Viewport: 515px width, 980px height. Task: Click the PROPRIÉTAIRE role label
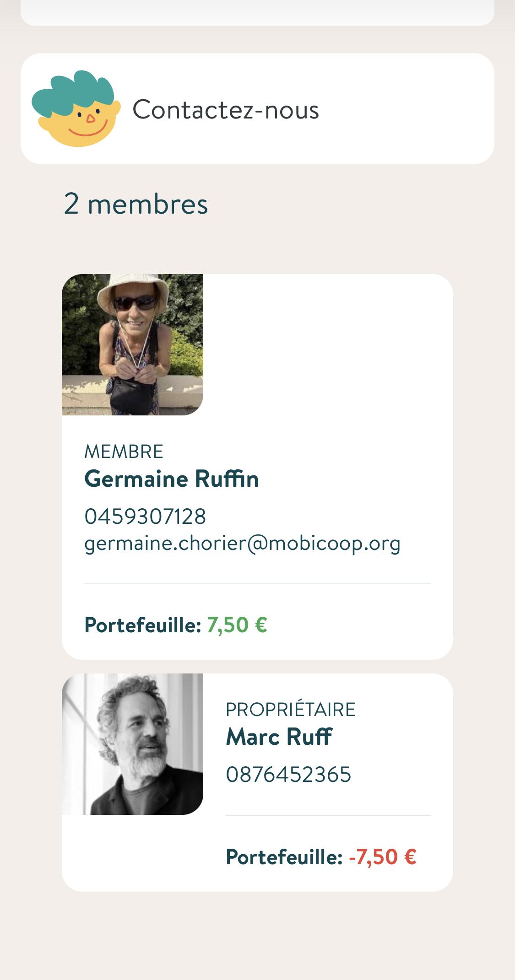290,710
